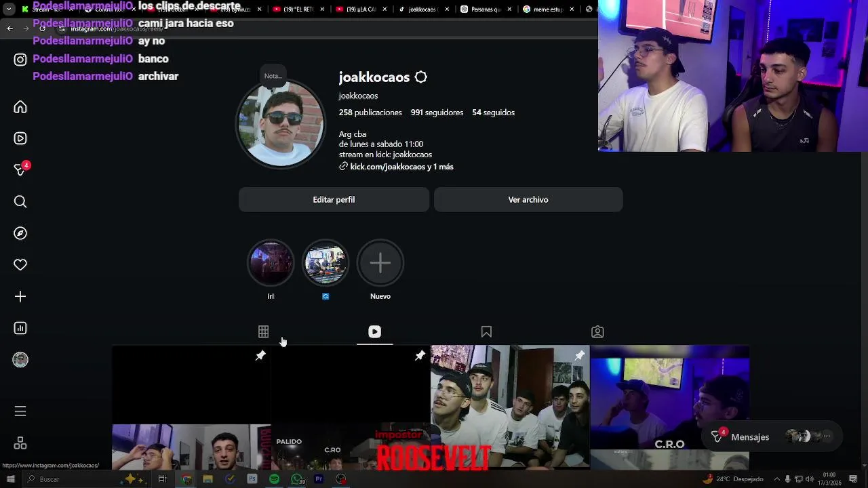The width and height of the screenshot is (868, 488).
Task: Open WhatsApp from the taskbar
Action: [x=297, y=479]
